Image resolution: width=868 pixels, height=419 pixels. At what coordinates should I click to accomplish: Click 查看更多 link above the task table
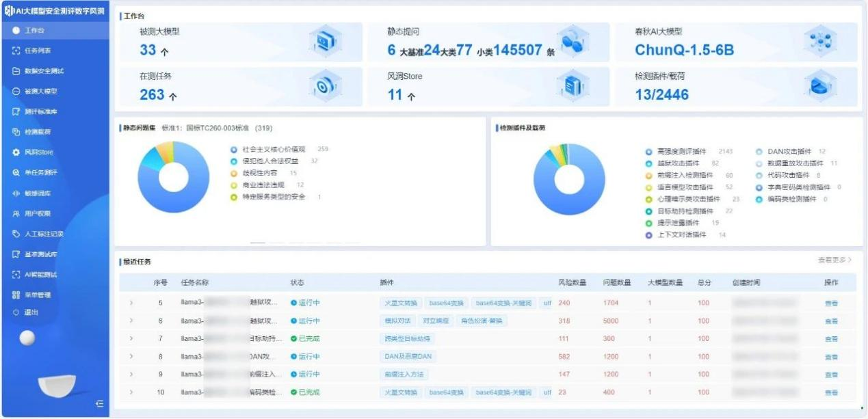834,260
